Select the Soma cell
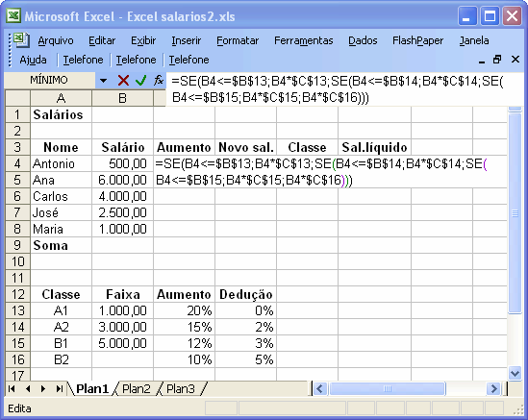528x420 pixels. point(61,245)
